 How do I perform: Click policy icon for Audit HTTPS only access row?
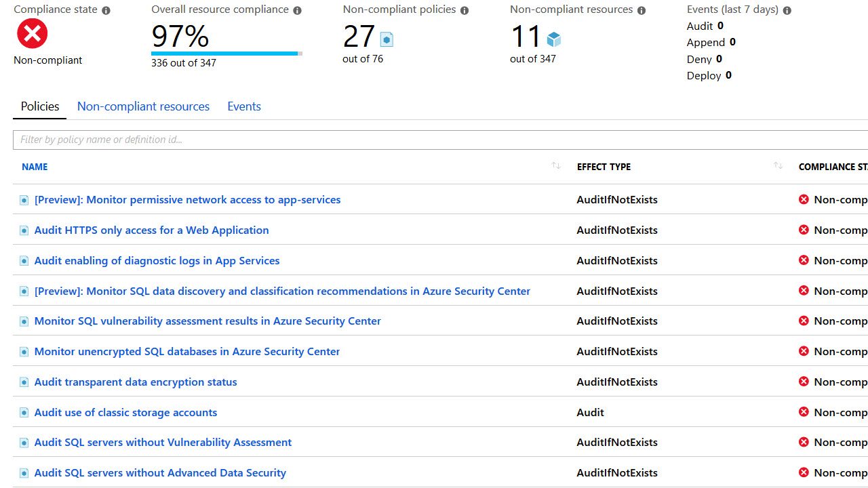pos(24,230)
